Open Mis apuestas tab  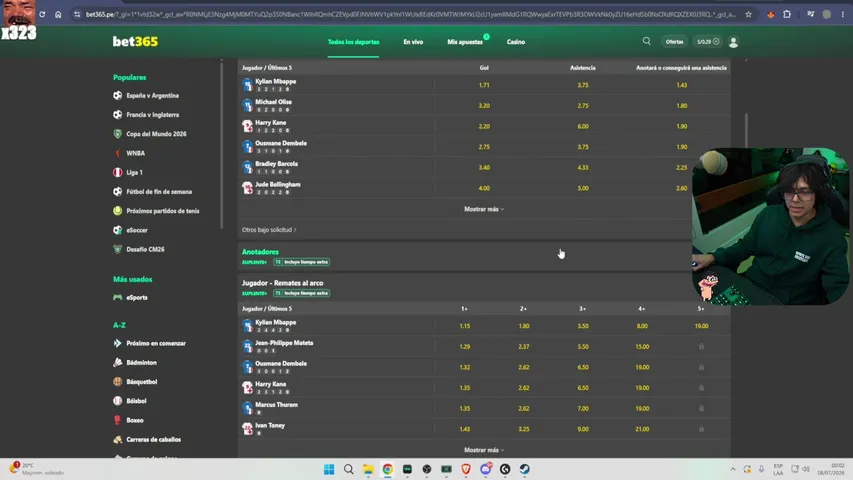click(465, 42)
